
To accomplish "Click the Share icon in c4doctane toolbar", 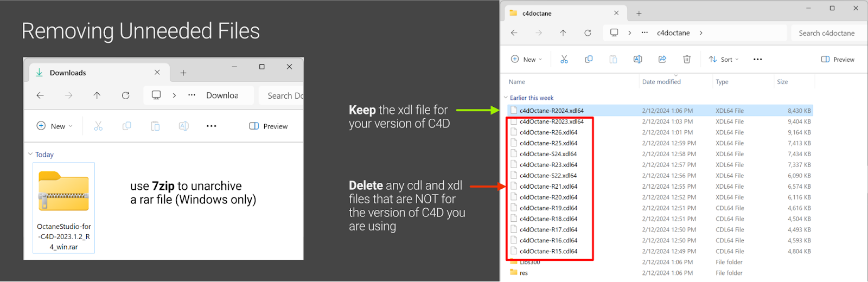I will click(662, 59).
